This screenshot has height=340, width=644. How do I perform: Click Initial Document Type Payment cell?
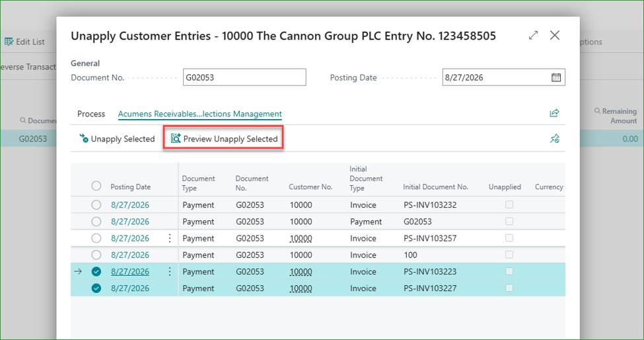tap(366, 222)
